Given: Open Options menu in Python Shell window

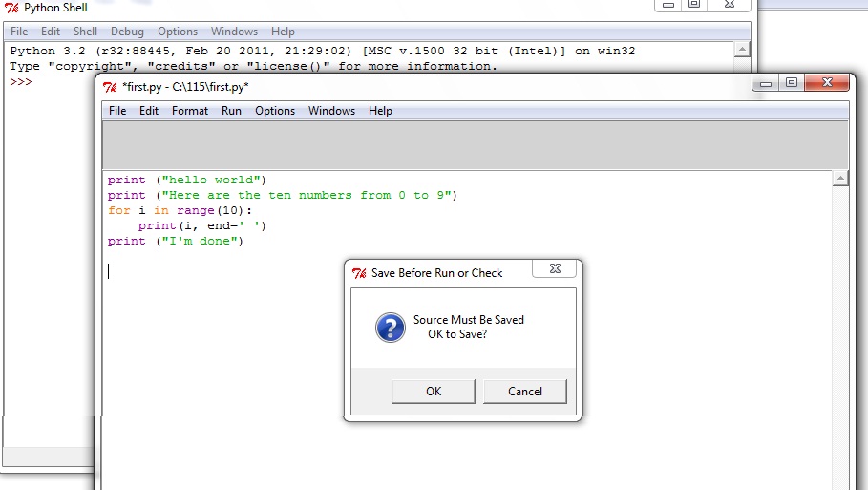Looking at the screenshot, I should [x=178, y=32].
